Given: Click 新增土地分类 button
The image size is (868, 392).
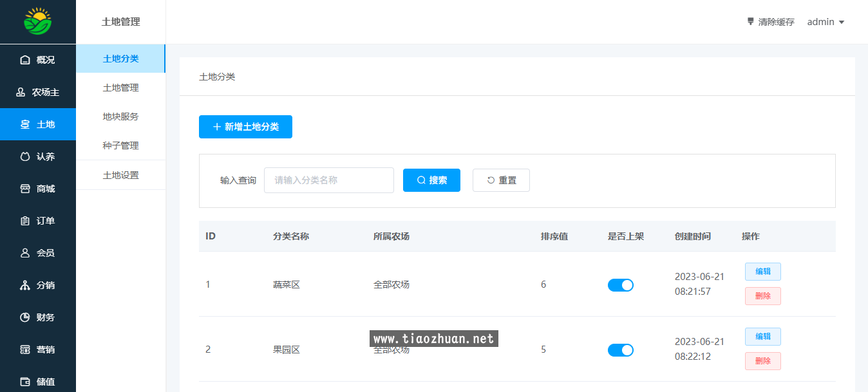Looking at the screenshot, I should (245, 127).
